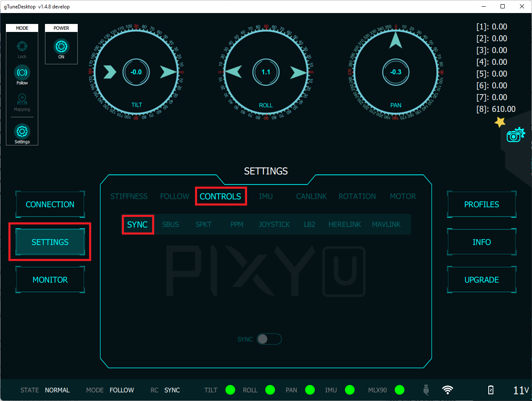This screenshot has height=401, width=532.
Task: Click the TILT angle dial
Action: [136, 72]
